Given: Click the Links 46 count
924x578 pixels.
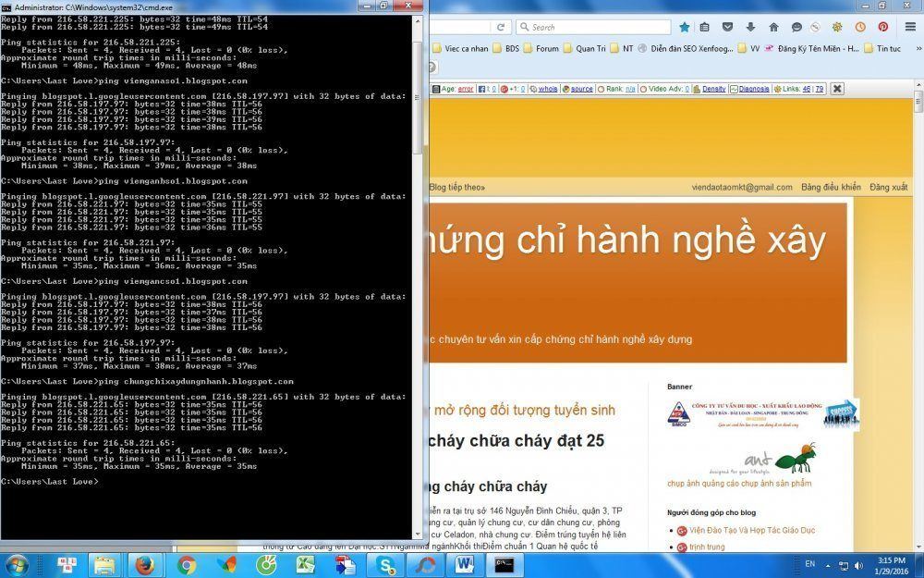Looking at the screenshot, I should (x=806, y=89).
